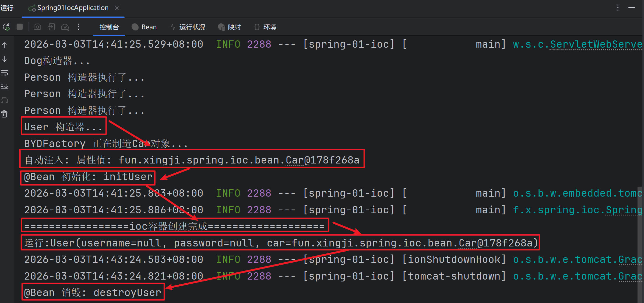Switch to the 控制台 console tab

(109, 27)
